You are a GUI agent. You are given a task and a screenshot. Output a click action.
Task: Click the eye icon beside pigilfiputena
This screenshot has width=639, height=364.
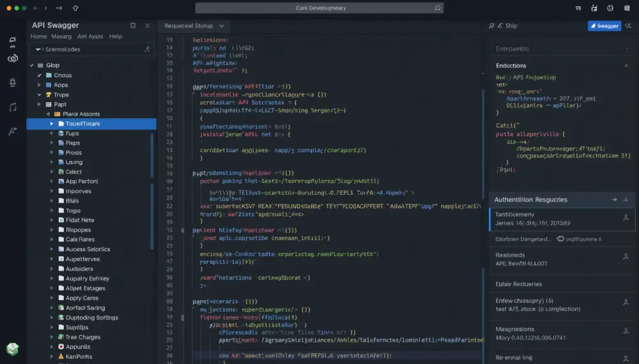[x=560, y=239]
